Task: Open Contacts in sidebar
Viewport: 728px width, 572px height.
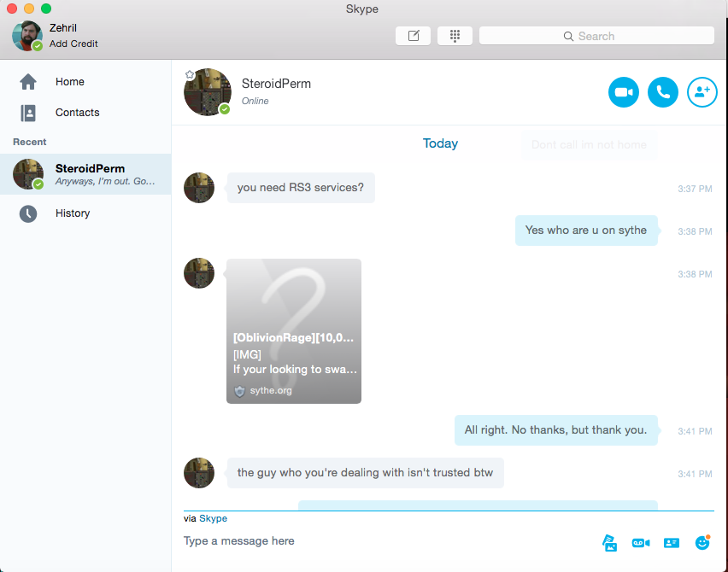Action: (x=85, y=113)
